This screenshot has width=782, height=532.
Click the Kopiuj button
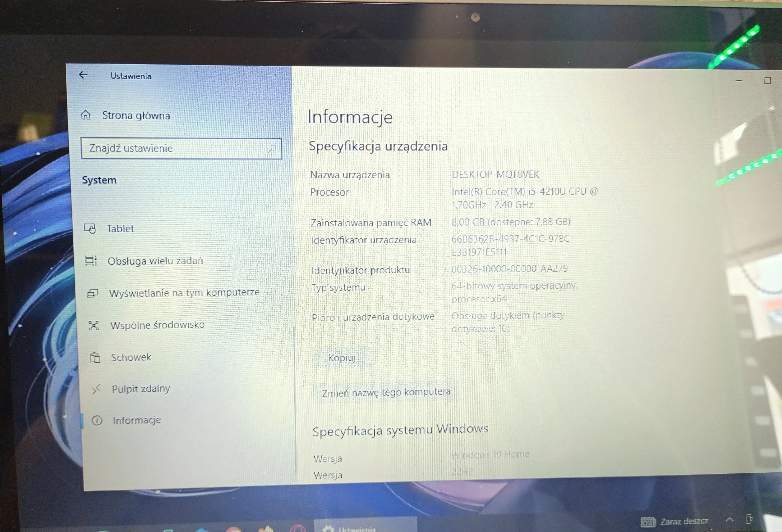(342, 358)
